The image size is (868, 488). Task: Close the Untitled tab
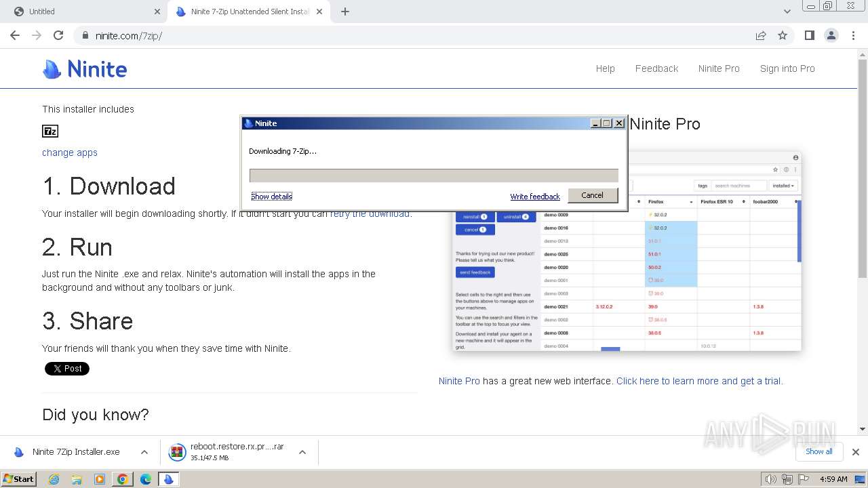coord(157,12)
